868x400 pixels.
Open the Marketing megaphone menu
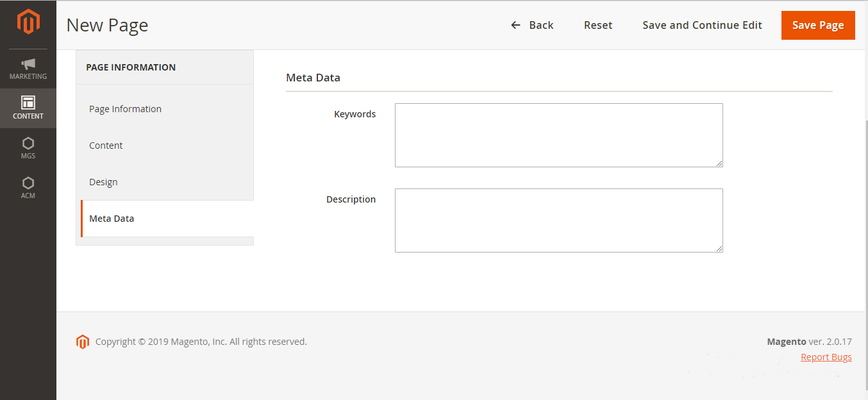(x=28, y=69)
